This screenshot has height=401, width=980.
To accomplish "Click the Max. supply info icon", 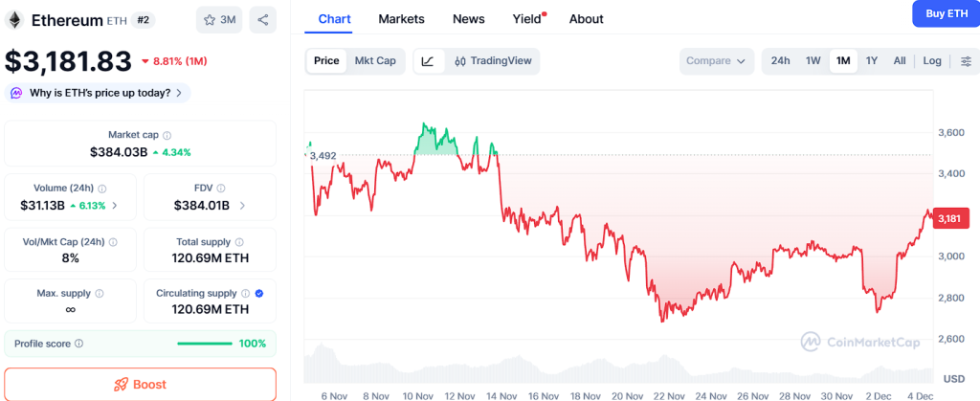I will click(100, 293).
